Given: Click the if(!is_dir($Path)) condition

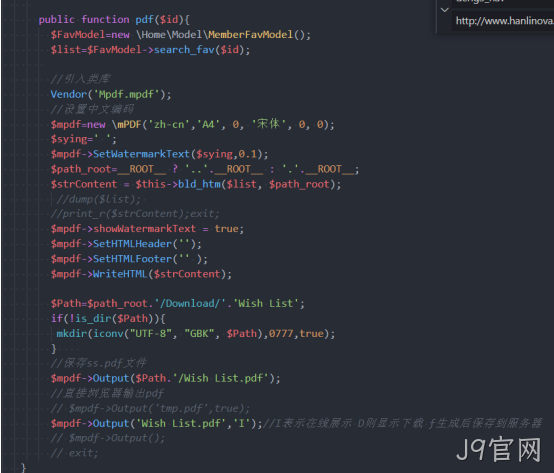Looking at the screenshot, I should pos(108,319).
